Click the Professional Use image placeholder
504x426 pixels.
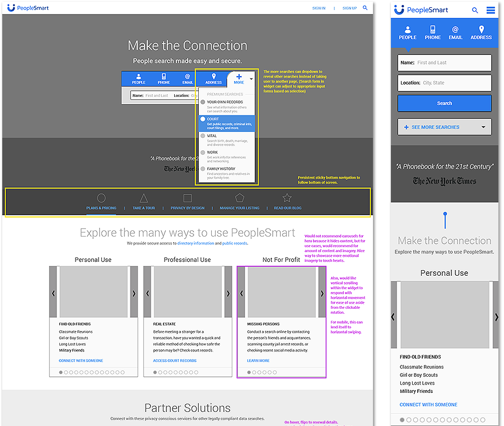click(188, 292)
